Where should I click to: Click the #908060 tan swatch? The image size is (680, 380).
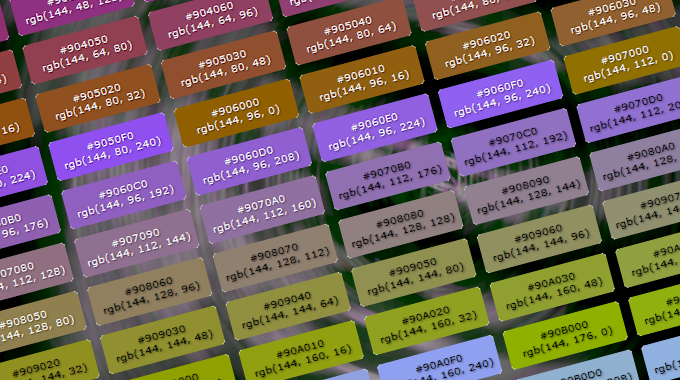point(150,292)
